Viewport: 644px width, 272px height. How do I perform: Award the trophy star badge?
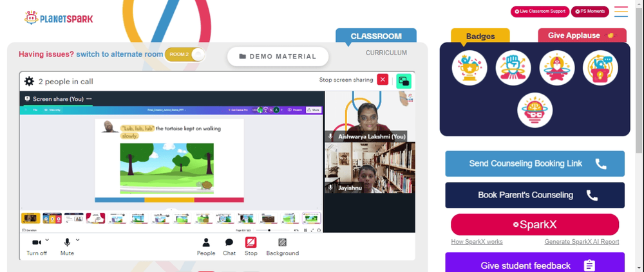469,68
